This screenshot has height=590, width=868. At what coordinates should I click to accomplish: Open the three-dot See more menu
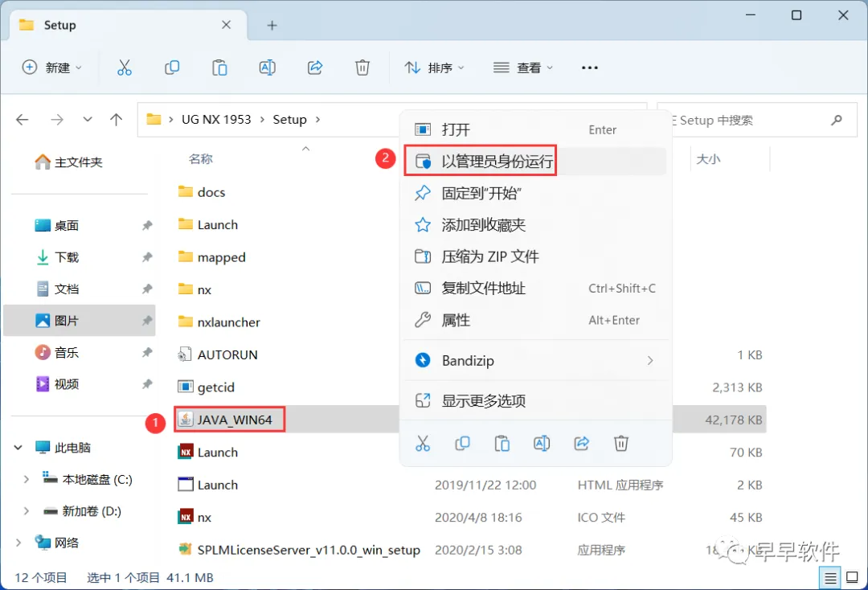coord(590,68)
